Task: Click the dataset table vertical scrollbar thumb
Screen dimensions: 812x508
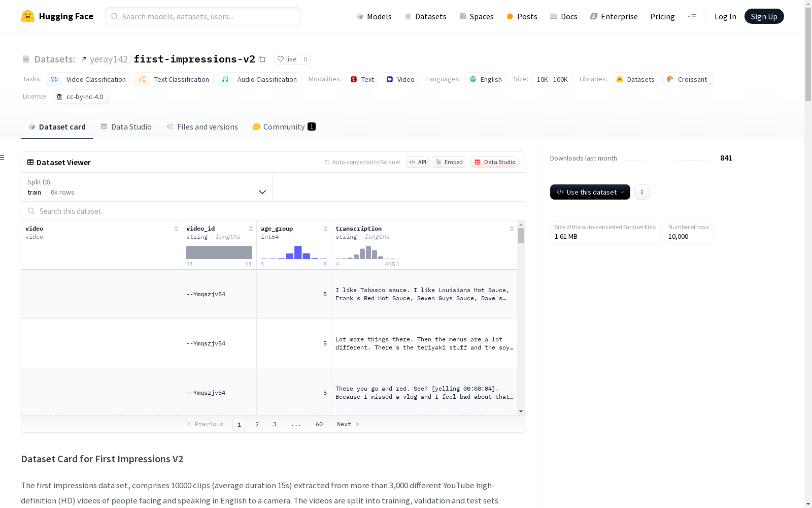Action: click(521, 236)
